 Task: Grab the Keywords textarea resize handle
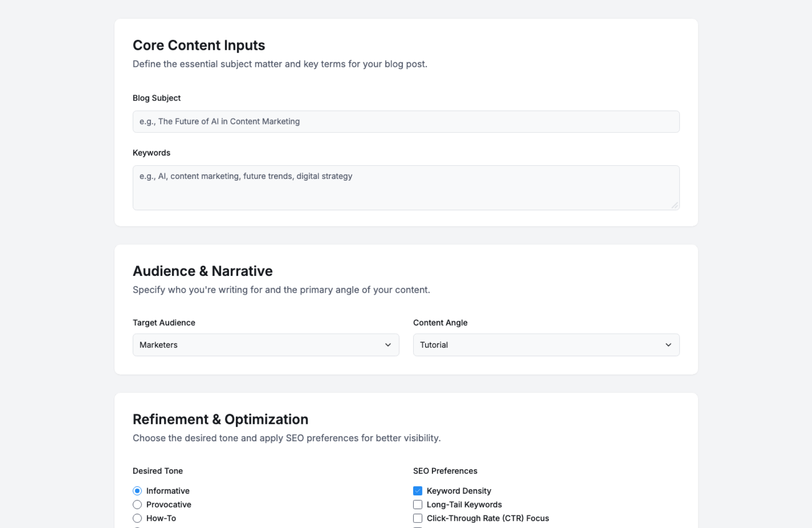pyautogui.click(x=675, y=205)
